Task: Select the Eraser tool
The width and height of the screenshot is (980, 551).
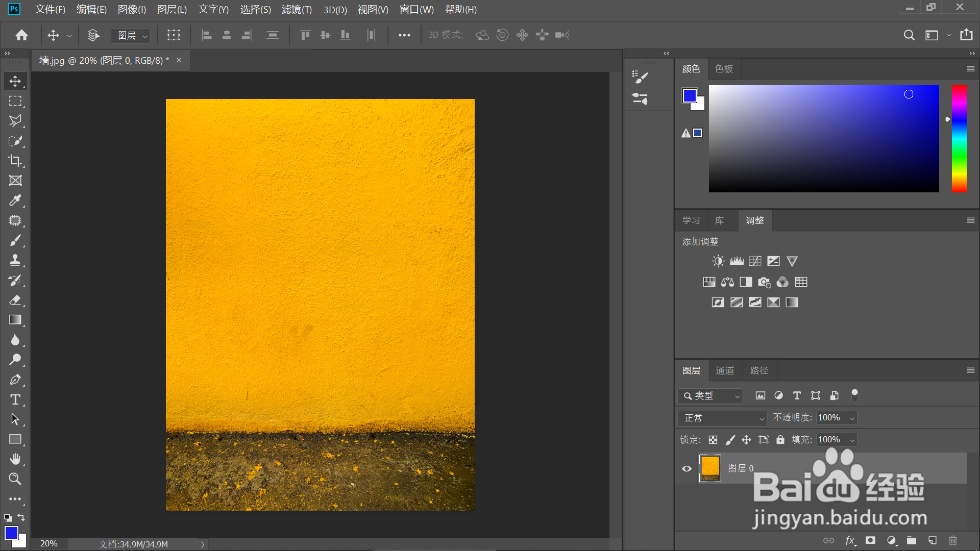Action: click(15, 300)
